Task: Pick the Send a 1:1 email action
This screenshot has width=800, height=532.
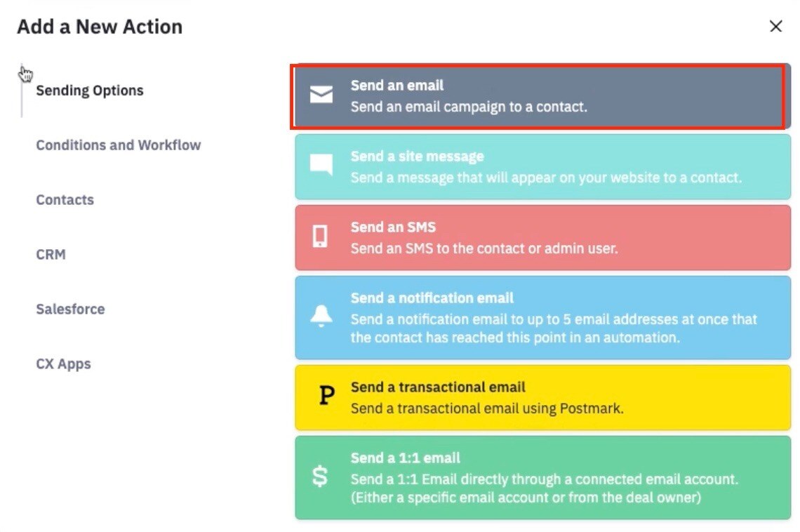Action: click(543, 477)
